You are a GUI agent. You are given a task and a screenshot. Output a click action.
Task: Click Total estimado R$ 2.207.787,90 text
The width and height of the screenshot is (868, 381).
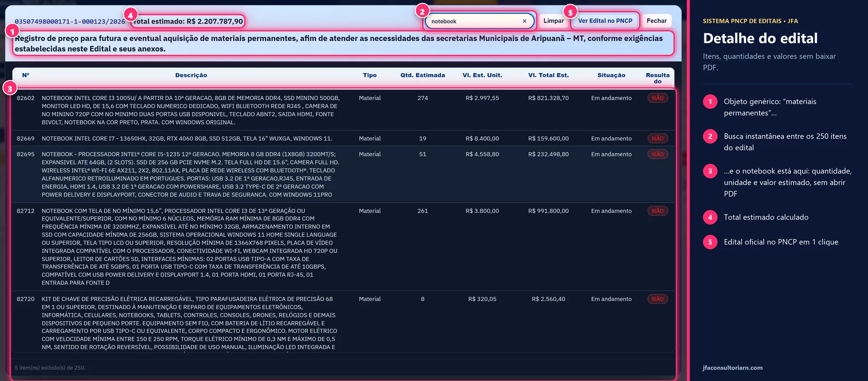[188, 21]
